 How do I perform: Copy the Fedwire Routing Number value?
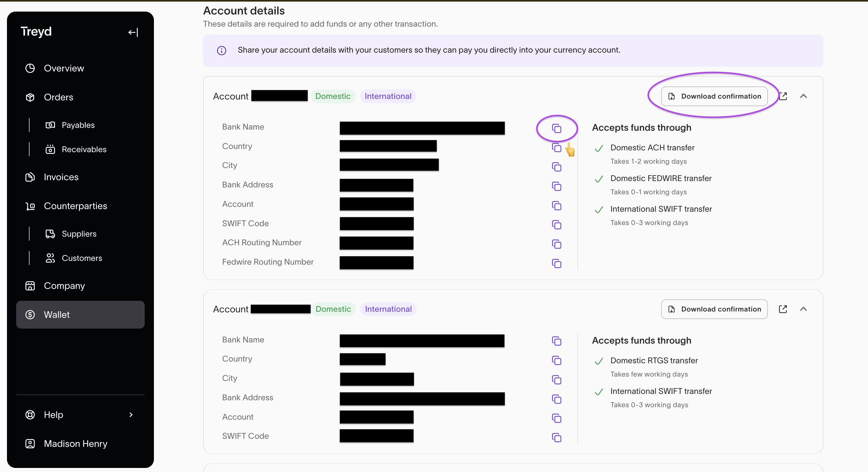pos(556,263)
